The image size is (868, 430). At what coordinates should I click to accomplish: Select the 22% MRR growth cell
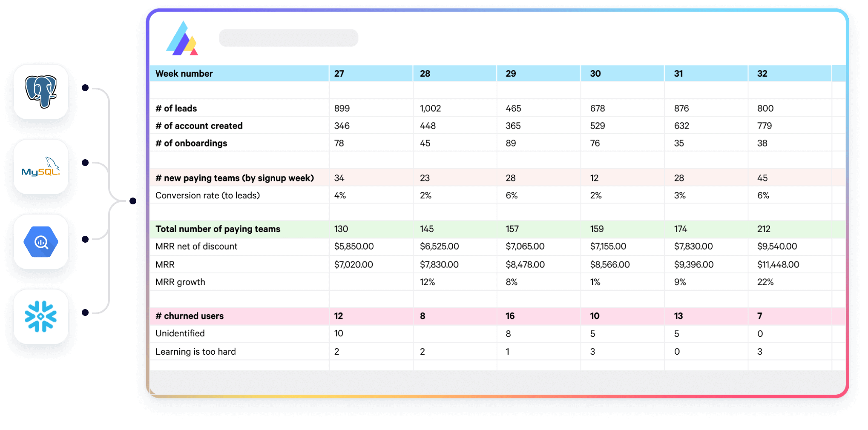(765, 282)
